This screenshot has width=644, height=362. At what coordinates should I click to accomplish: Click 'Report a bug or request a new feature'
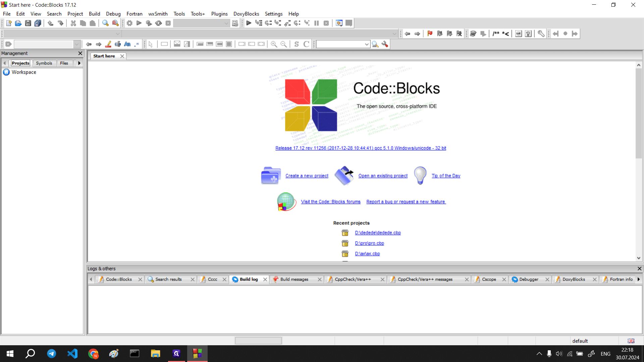[x=406, y=202]
